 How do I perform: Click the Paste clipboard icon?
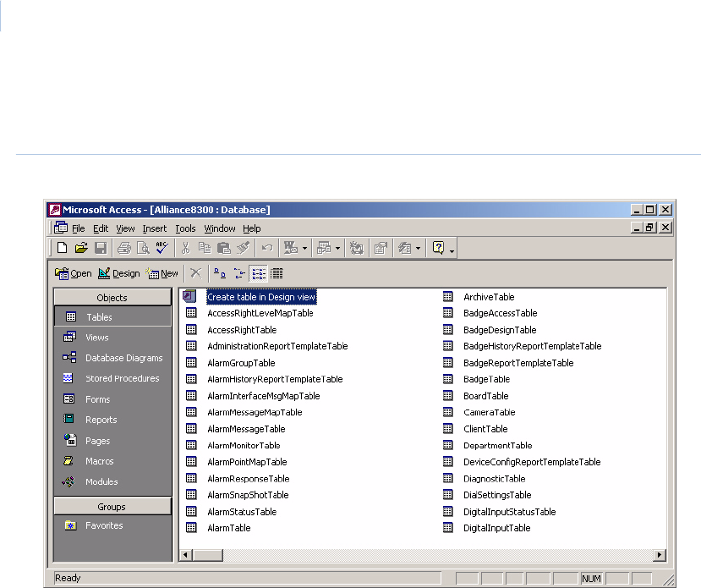pyautogui.click(x=223, y=248)
